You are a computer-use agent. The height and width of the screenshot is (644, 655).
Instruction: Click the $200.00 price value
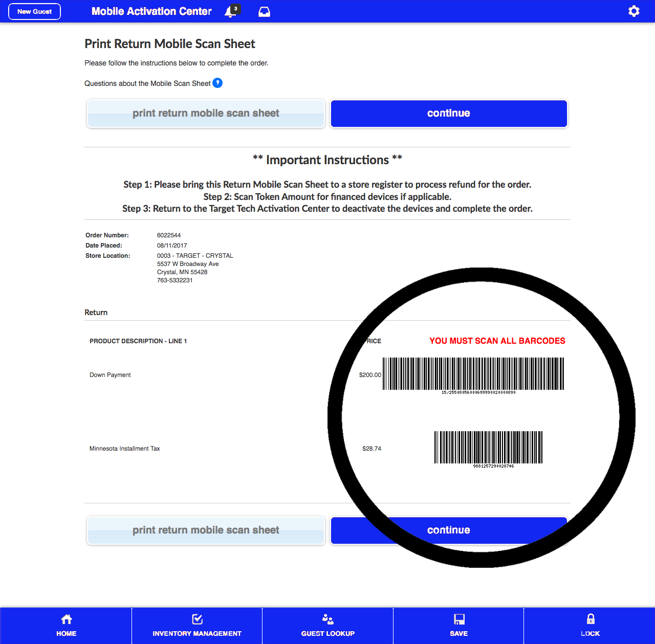(x=370, y=375)
